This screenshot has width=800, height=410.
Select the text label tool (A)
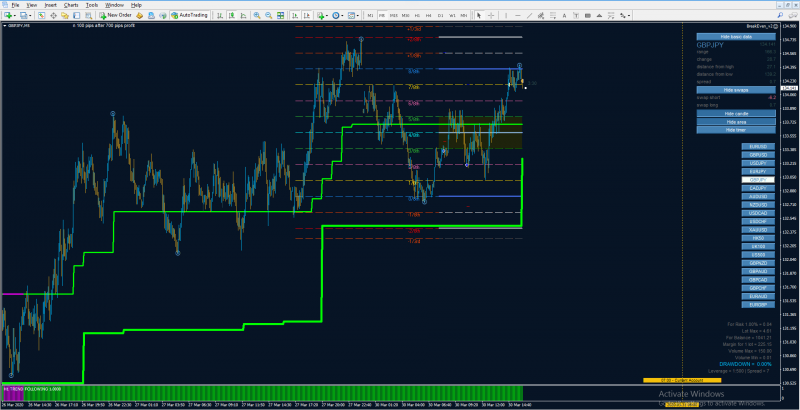tap(564, 15)
